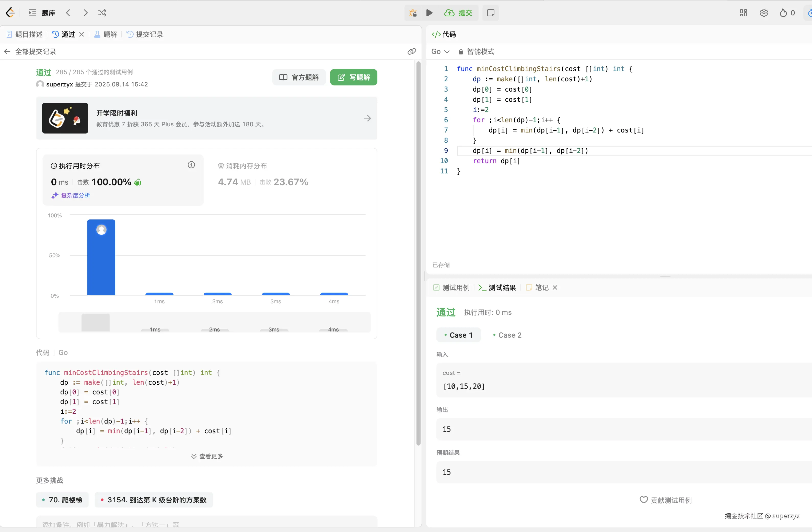Toggle the 智能模式 lock mode

(476, 52)
